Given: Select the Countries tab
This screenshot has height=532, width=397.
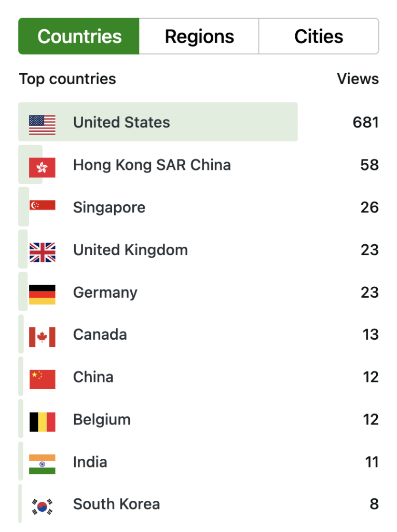Looking at the screenshot, I should (x=79, y=36).
